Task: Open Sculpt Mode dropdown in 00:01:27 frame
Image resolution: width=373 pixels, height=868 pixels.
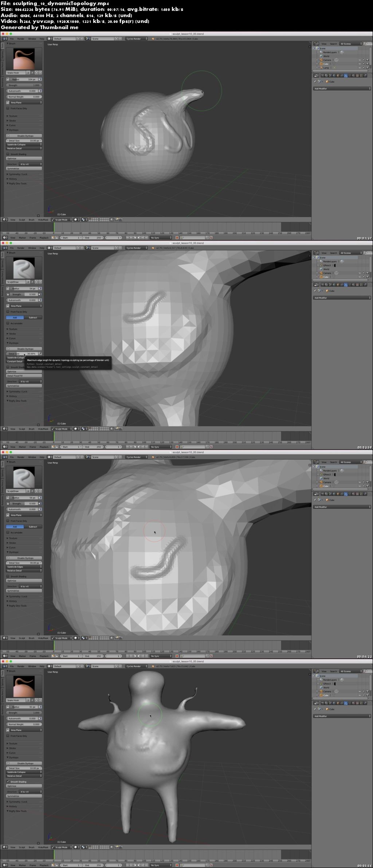Action: point(62,220)
